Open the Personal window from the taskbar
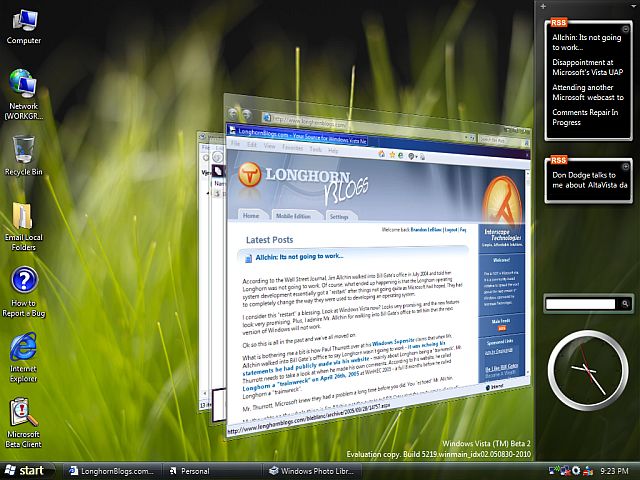 (x=210, y=470)
